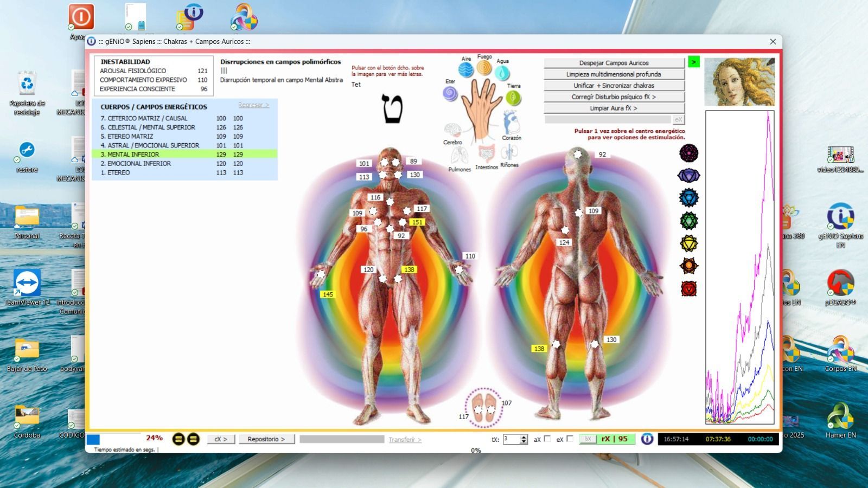Open TeamViewer 12 desktop shortcut
Viewport: 868px width, 488px height.
click(27, 287)
